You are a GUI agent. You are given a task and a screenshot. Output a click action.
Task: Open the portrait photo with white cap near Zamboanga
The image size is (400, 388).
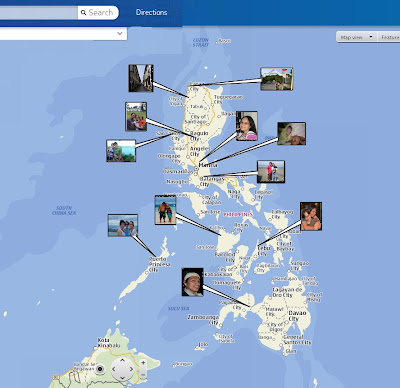click(193, 282)
